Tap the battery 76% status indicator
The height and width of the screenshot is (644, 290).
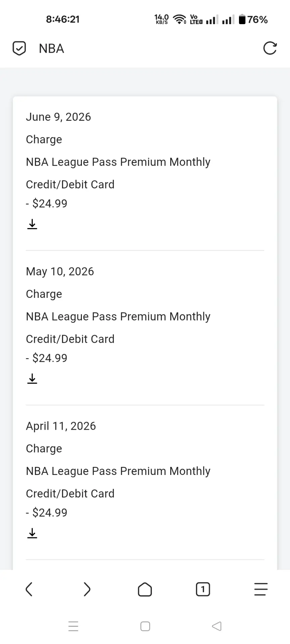pyautogui.click(x=253, y=19)
